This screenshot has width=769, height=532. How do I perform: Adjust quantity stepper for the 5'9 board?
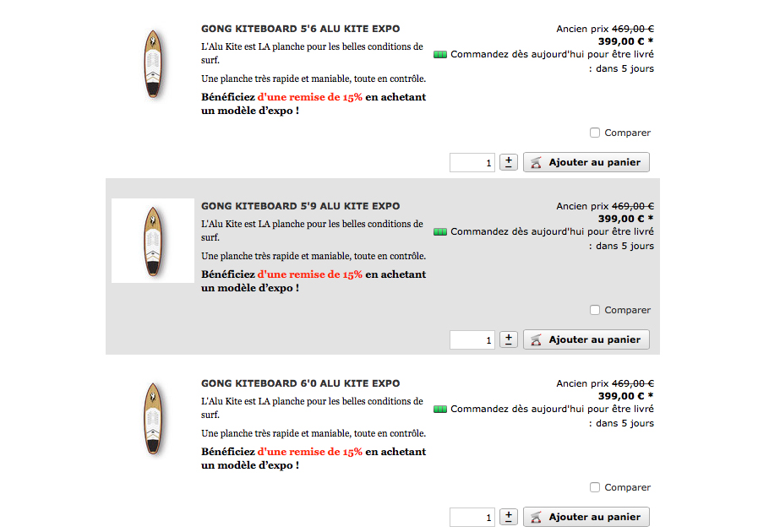509,339
